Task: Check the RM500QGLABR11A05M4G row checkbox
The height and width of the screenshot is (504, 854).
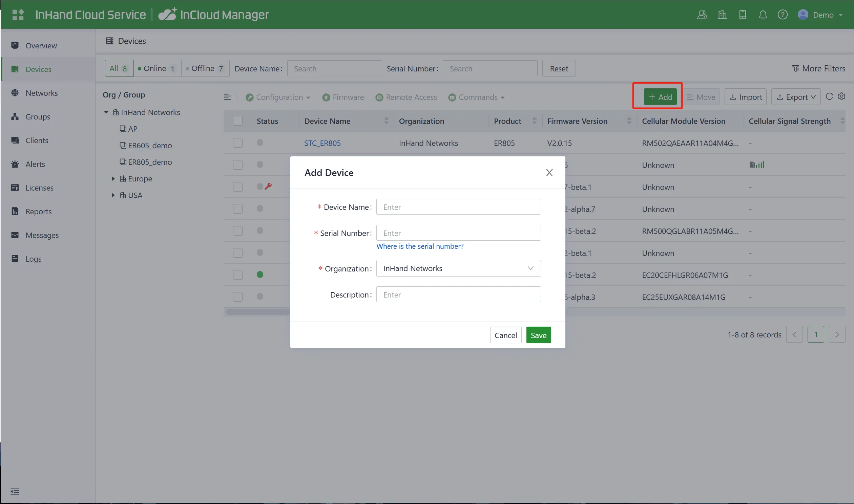Action: (x=237, y=231)
